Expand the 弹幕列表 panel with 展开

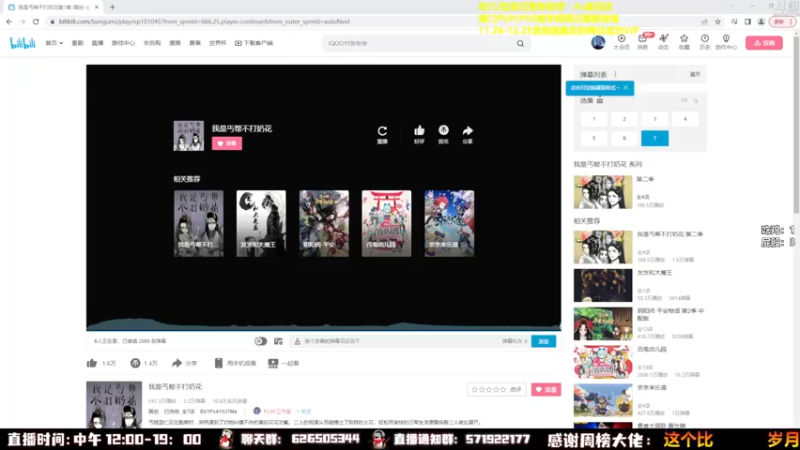pos(695,74)
